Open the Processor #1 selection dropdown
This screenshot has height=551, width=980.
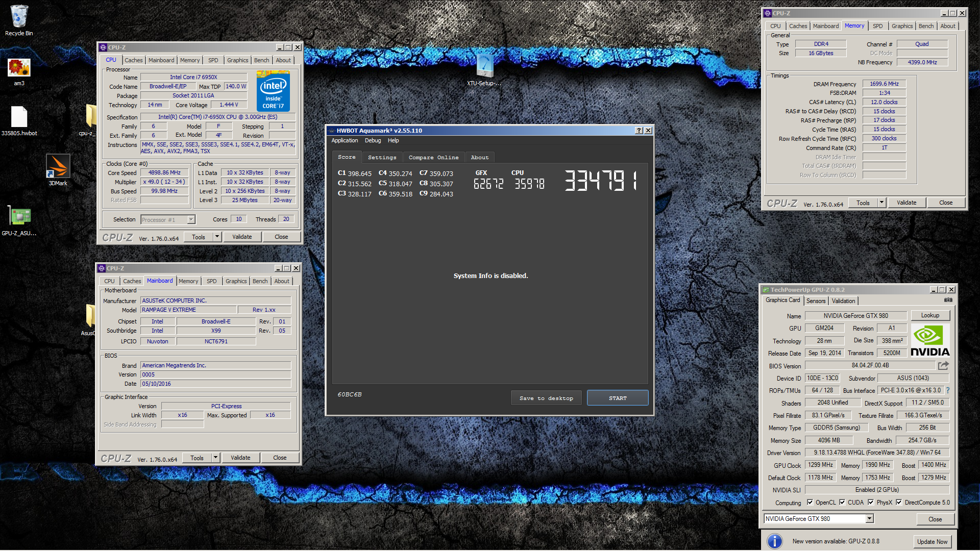(x=168, y=220)
